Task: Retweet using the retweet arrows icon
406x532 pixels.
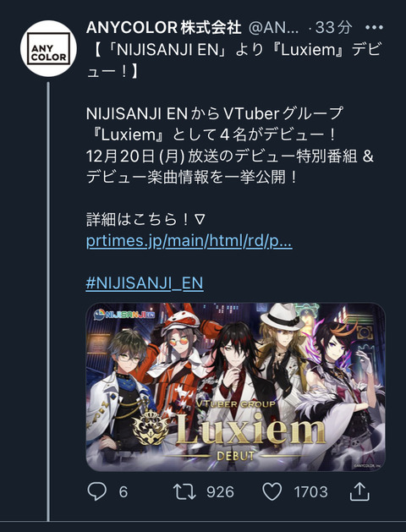Action: coord(184,491)
